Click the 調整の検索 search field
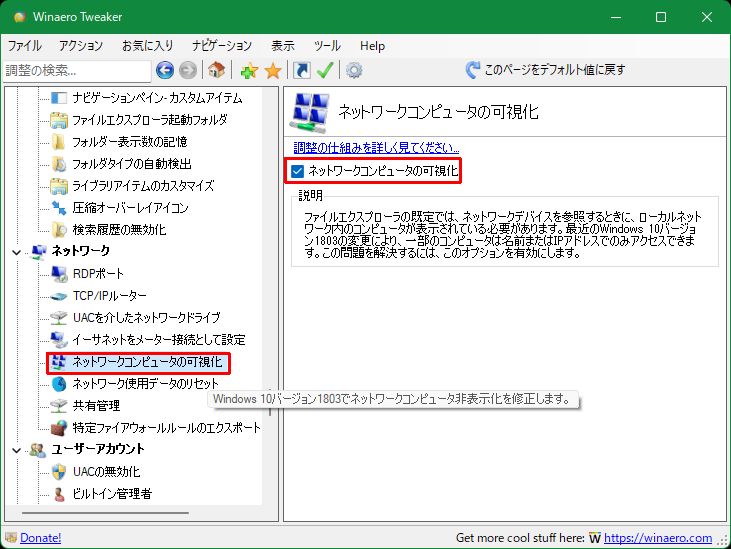Screen dimensions: 731x549 tap(77, 71)
